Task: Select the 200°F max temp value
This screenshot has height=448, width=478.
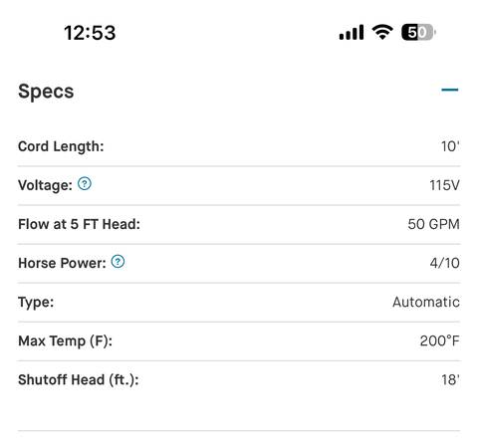Action: (x=440, y=340)
